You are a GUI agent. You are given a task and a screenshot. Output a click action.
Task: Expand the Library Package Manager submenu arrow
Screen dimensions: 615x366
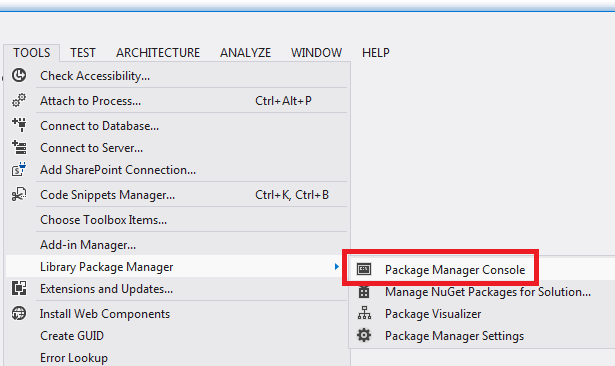tap(337, 267)
